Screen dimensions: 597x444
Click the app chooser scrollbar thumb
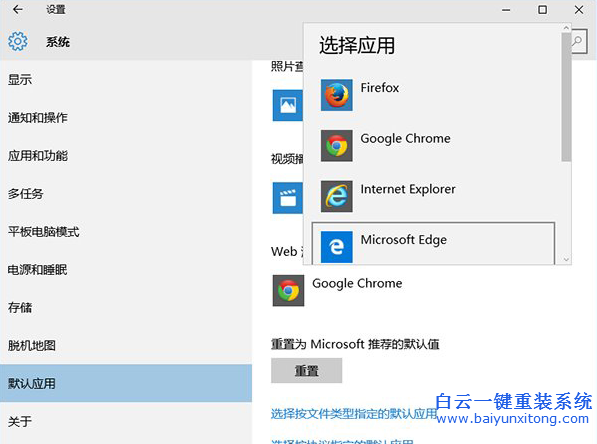tap(566, 97)
